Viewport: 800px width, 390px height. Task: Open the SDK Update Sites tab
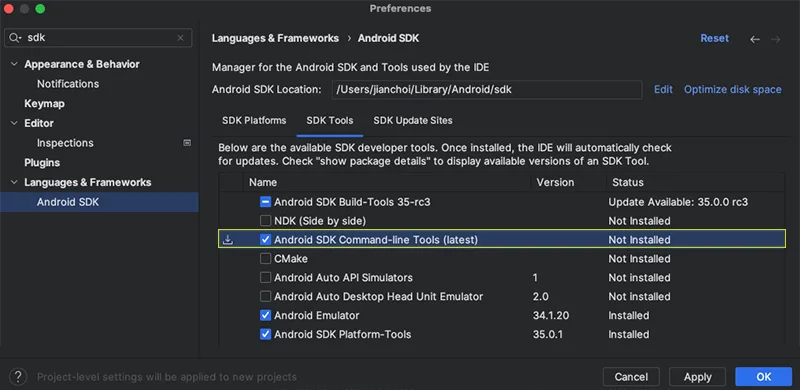click(x=413, y=120)
